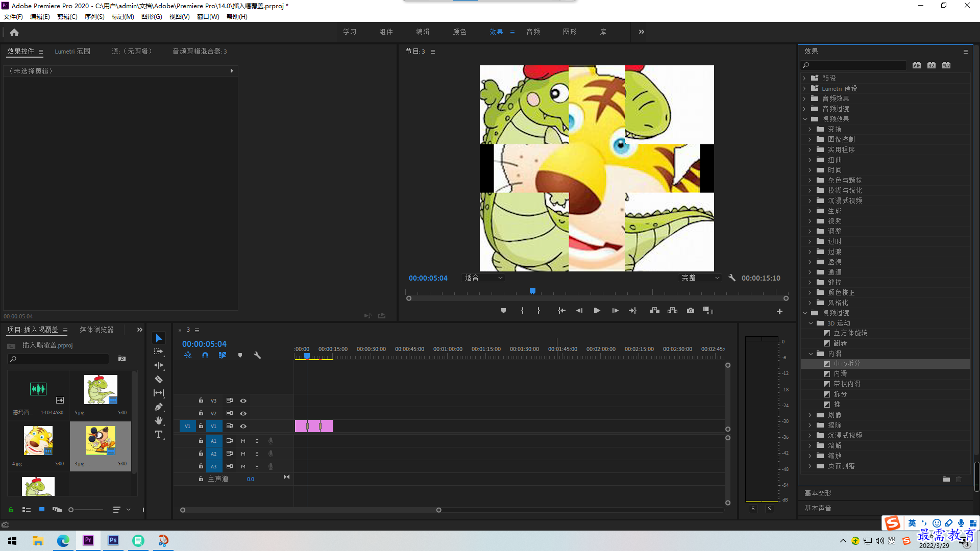Image resolution: width=980 pixels, height=551 pixels.
Task: Select the Hand tool
Action: click(159, 420)
